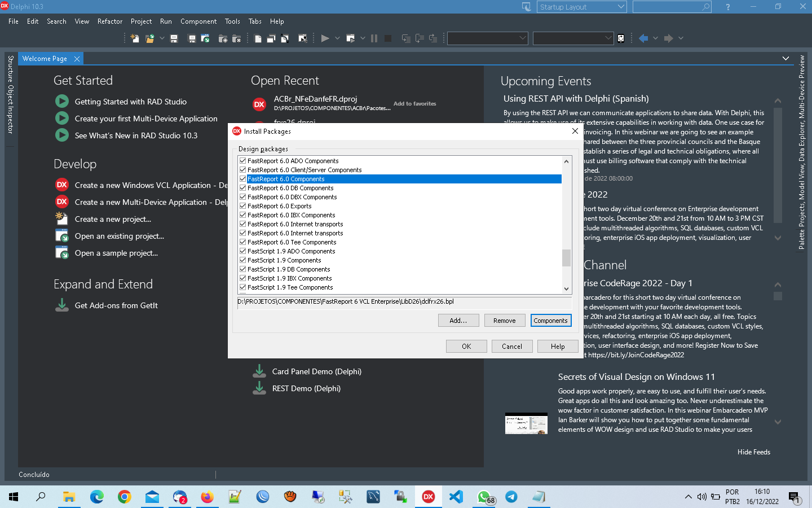
Task: Click the New Items toolbar icon
Action: (x=135, y=38)
